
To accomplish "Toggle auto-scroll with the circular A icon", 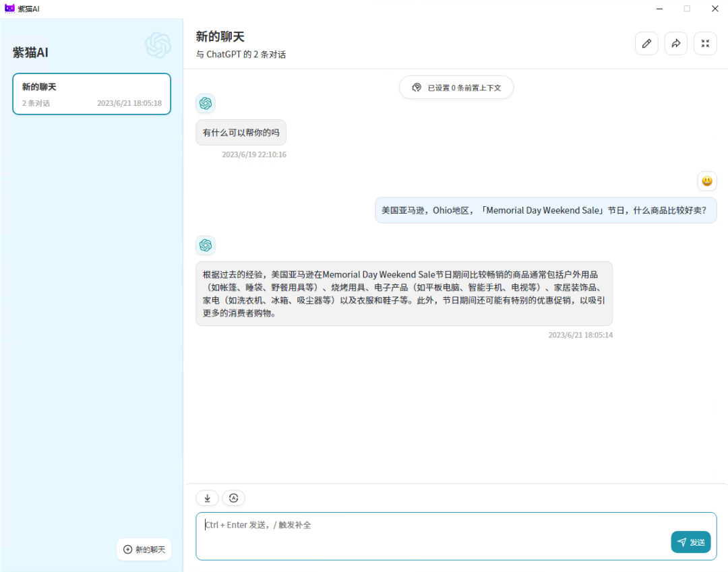I will 233,498.
